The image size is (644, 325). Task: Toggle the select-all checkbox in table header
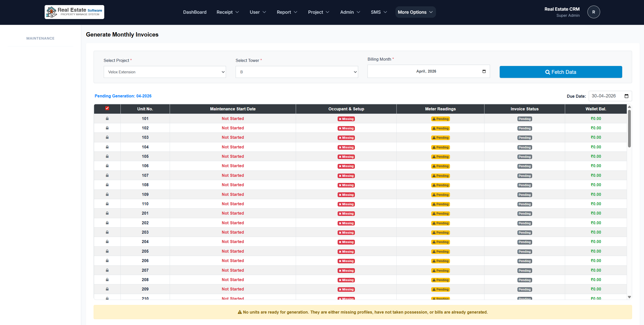pyautogui.click(x=107, y=108)
